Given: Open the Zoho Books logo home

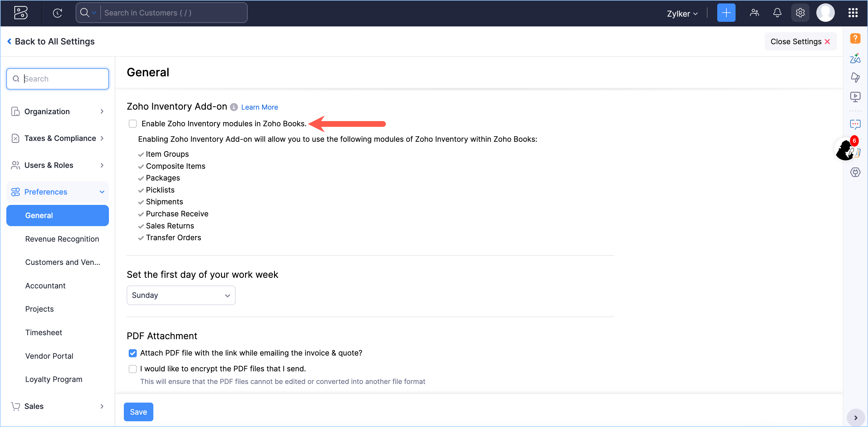Looking at the screenshot, I should coord(21,13).
